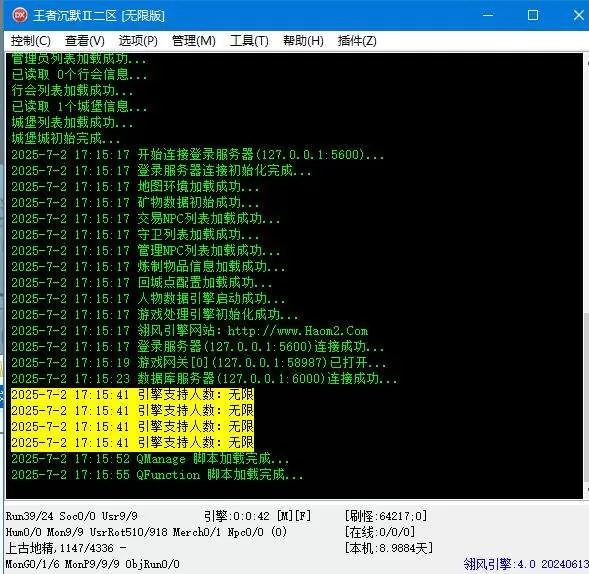Viewport: 589px width, 574px height.
Task: Open the 查看(V) menu
Action: 85,41
